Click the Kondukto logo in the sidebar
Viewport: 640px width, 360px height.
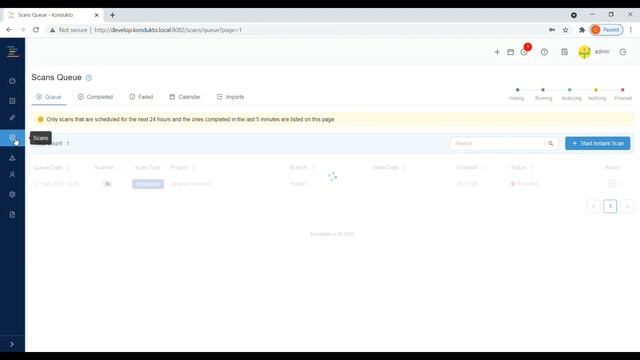[12, 51]
